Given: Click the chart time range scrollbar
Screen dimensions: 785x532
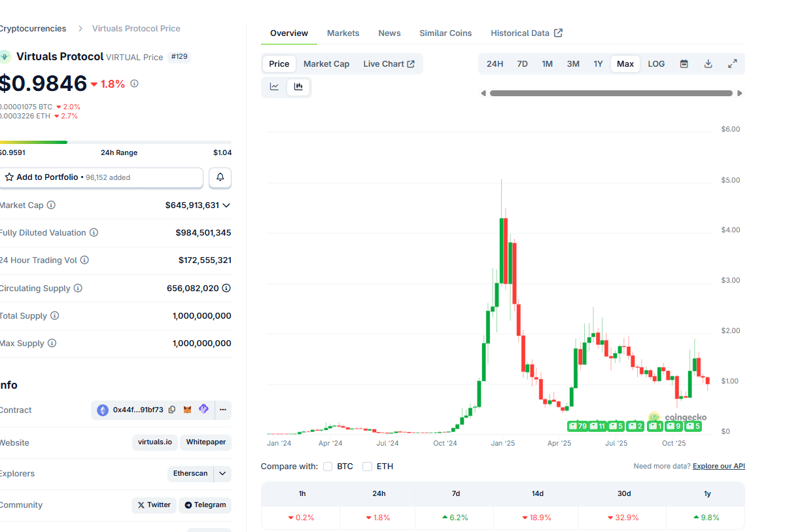Looking at the screenshot, I should click(611, 94).
